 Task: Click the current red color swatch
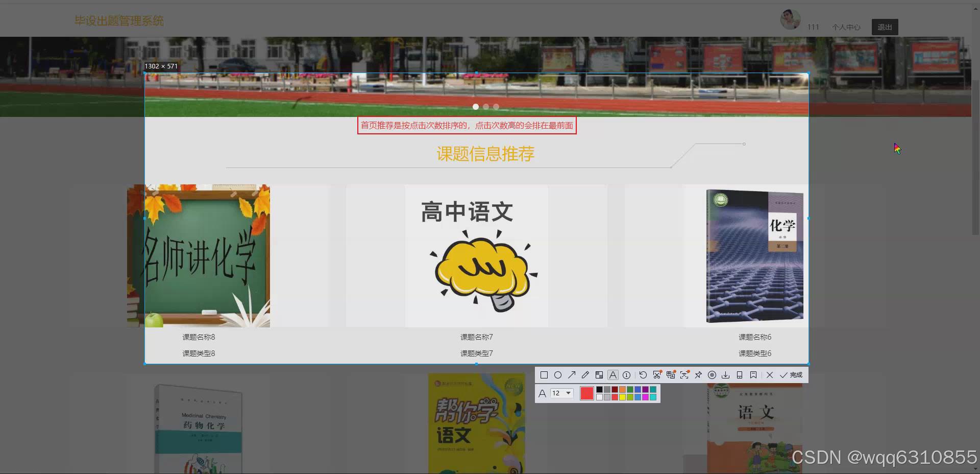(x=587, y=393)
